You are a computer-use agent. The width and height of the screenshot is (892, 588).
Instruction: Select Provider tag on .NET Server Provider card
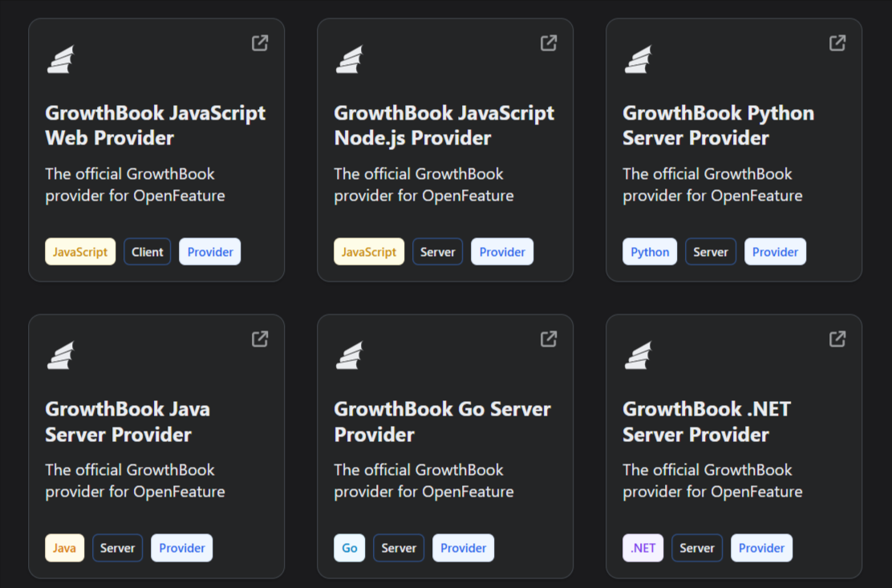click(762, 548)
